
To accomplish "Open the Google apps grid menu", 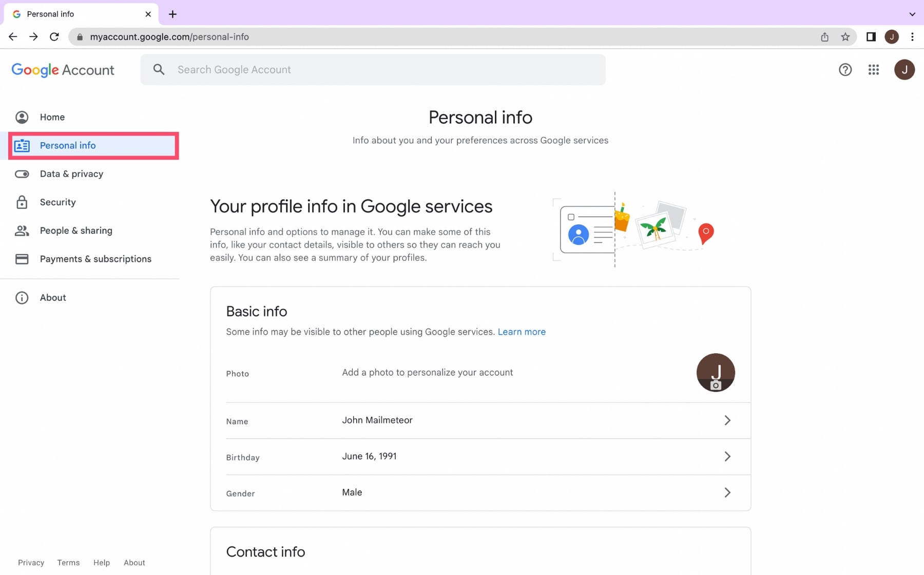I will (x=873, y=70).
